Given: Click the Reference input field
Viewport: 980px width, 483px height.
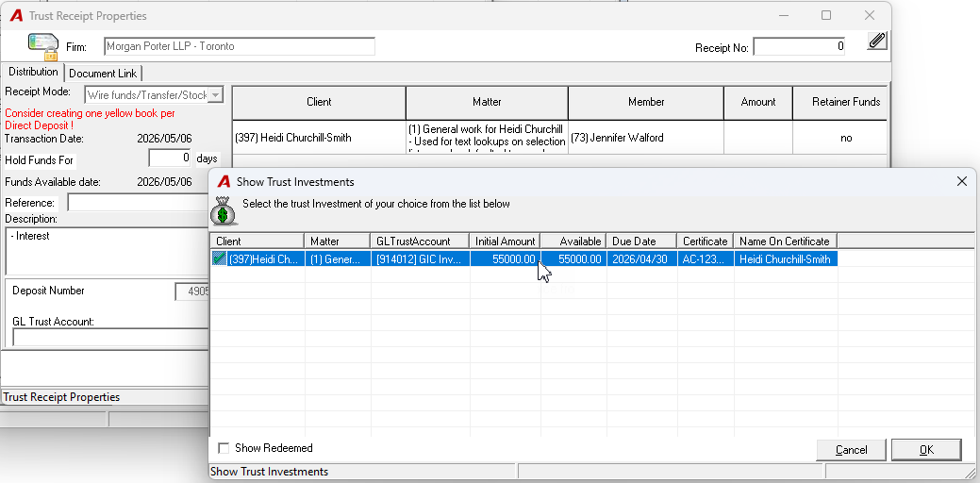Looking at the screenshot, I should coord(138,203).
